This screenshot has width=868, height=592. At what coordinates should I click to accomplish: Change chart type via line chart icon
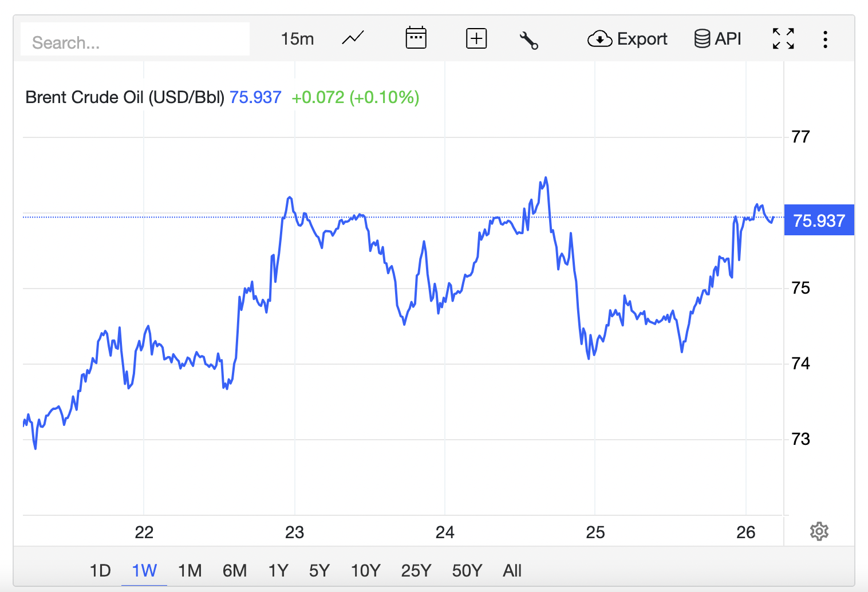(353, 38)
